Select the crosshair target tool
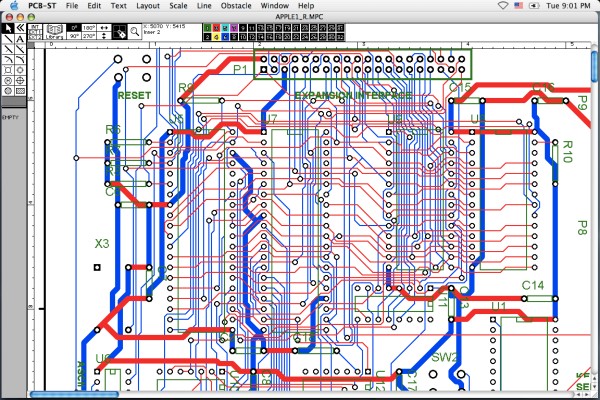The width and height of the screenshot is (600, 400). [x=20, y=80]
